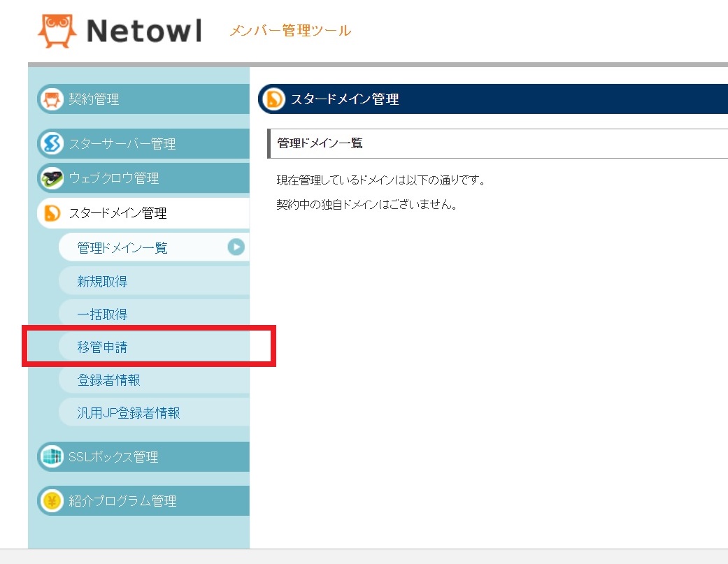Click the 契約中の独自ドメインはございません message
The width and height of the screenshot is (728, 564).
(x=366, y=205)
